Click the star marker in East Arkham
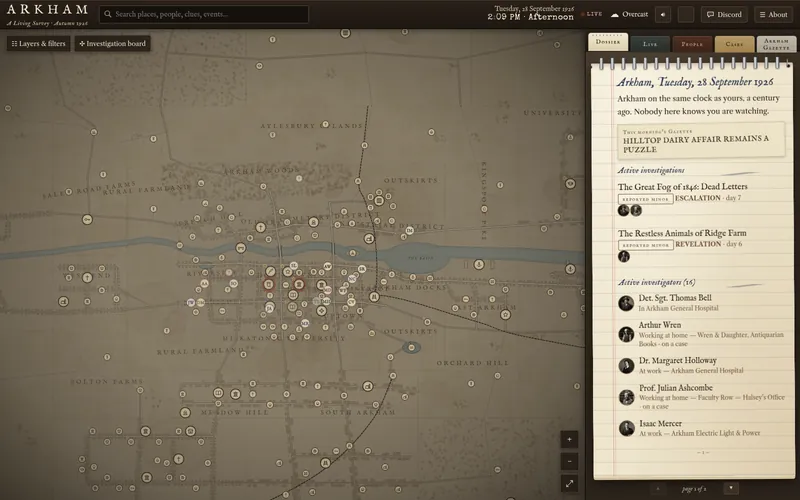This screenshot has width=800, height=500. point(506,314)
